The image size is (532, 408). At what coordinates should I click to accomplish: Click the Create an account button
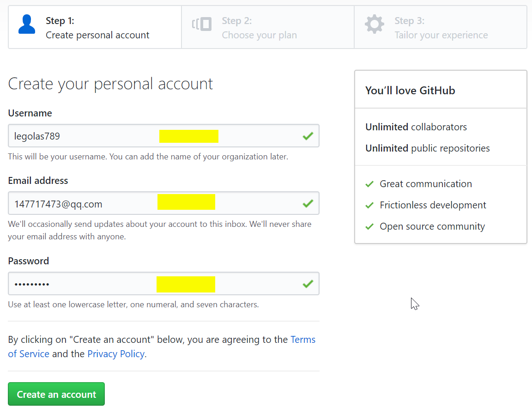56,394
